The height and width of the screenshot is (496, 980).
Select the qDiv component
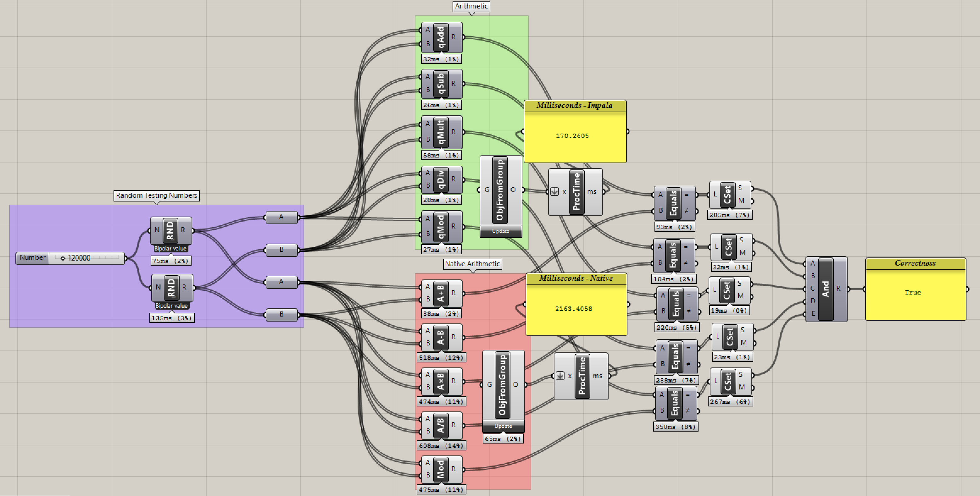(x=441, y=179)
